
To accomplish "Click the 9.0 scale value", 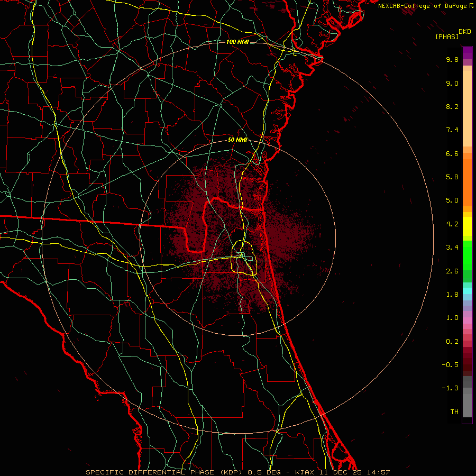I will (x=452, y=83).
